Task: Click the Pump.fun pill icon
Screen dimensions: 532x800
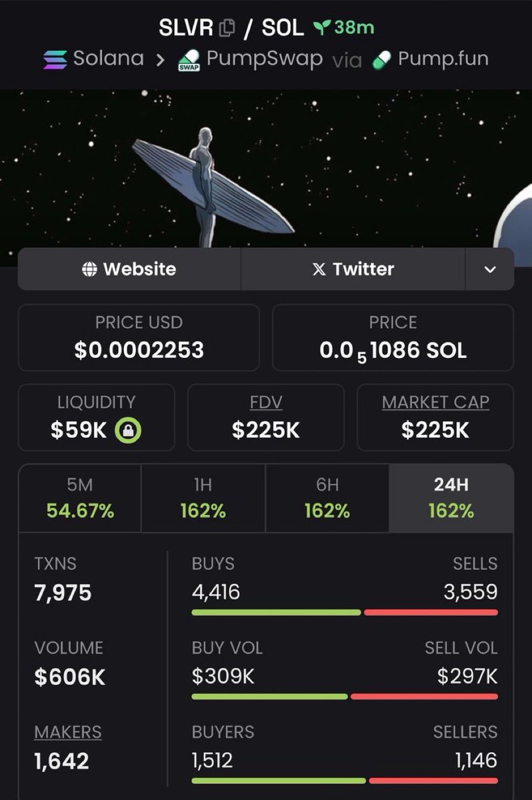Action: point(382,59)
